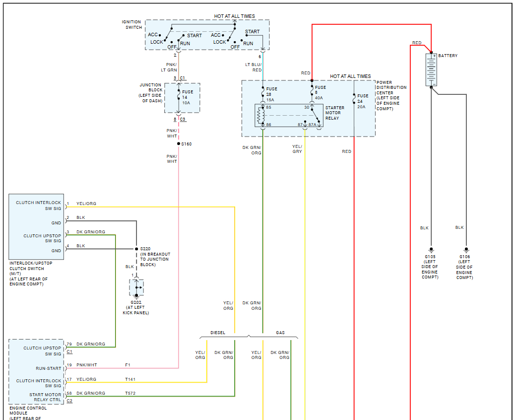517x420 pixels.
Task: Click the S160 splice dot
Action: point(179,144)
